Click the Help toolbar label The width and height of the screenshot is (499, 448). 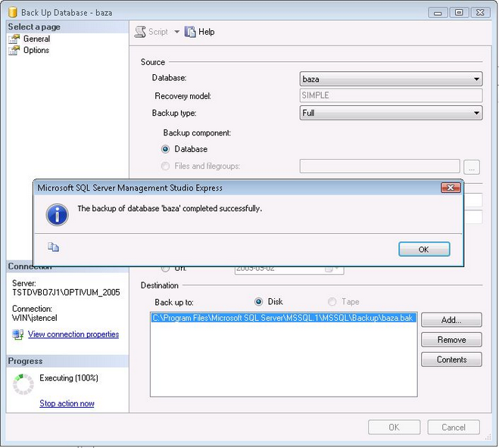[206, 32]
